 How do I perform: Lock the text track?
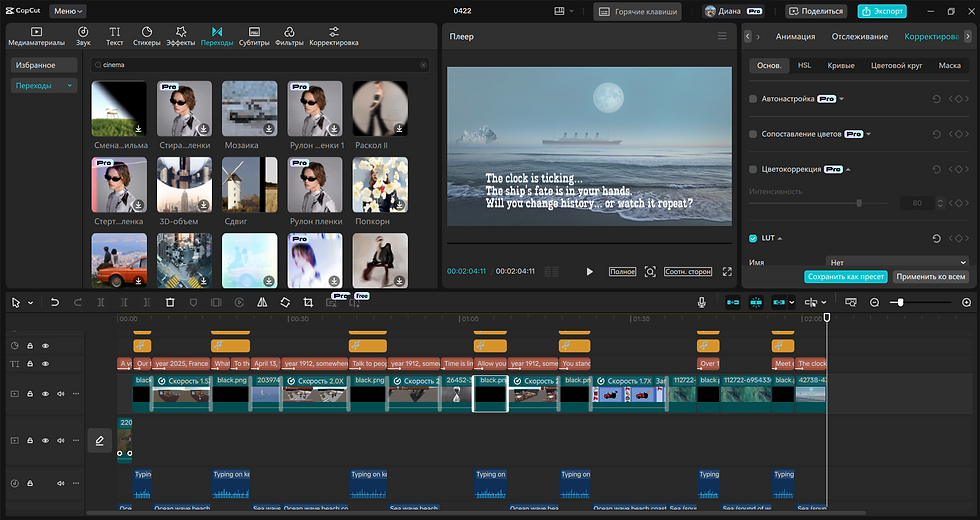tap(30, 364)
